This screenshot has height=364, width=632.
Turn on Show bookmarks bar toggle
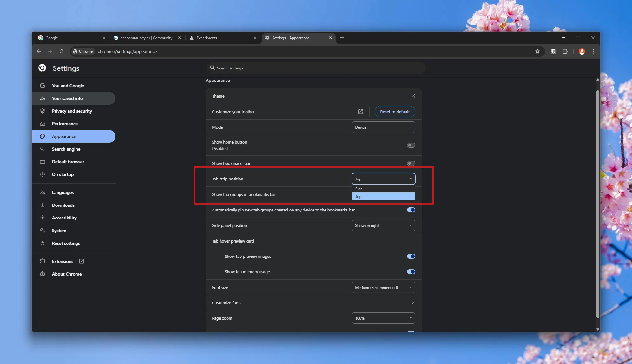(411, 163)
